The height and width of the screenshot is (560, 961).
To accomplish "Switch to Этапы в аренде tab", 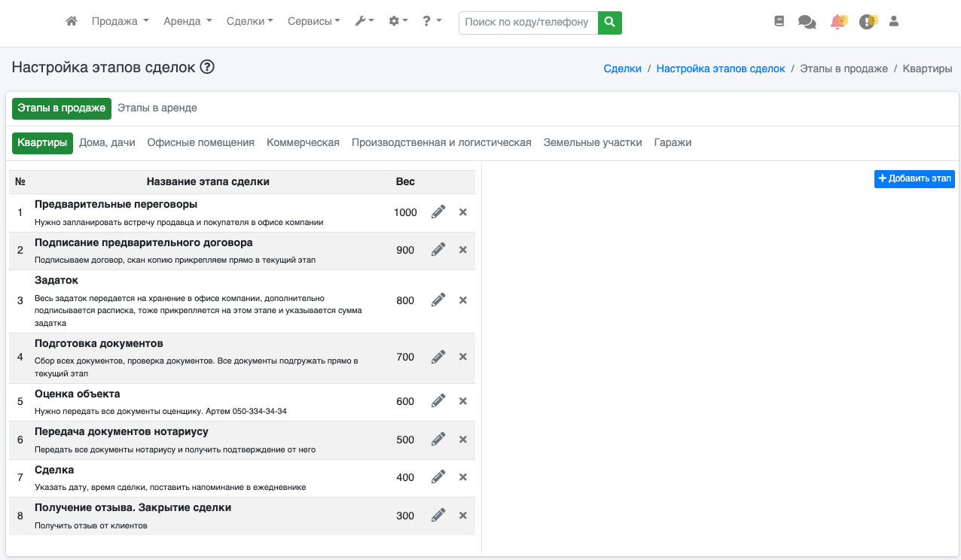I will pos(157,108).
